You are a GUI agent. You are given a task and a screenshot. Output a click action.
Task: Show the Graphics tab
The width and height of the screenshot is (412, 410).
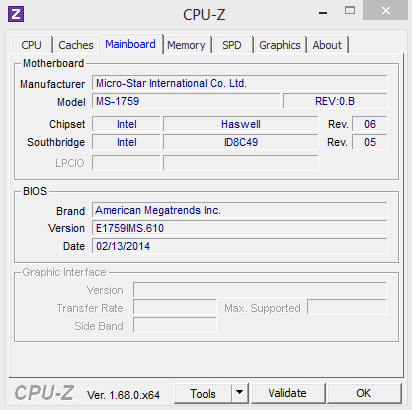[x=280, y=45]
